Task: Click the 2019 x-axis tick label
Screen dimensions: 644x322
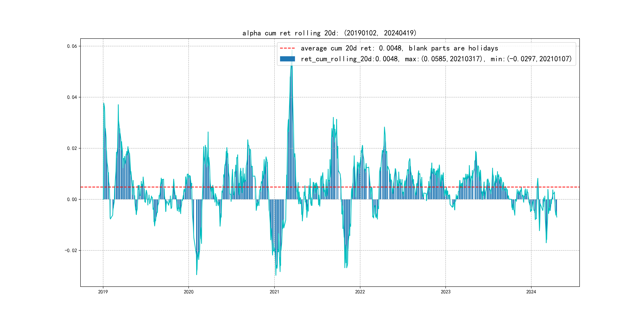Action: click(103, 292)
